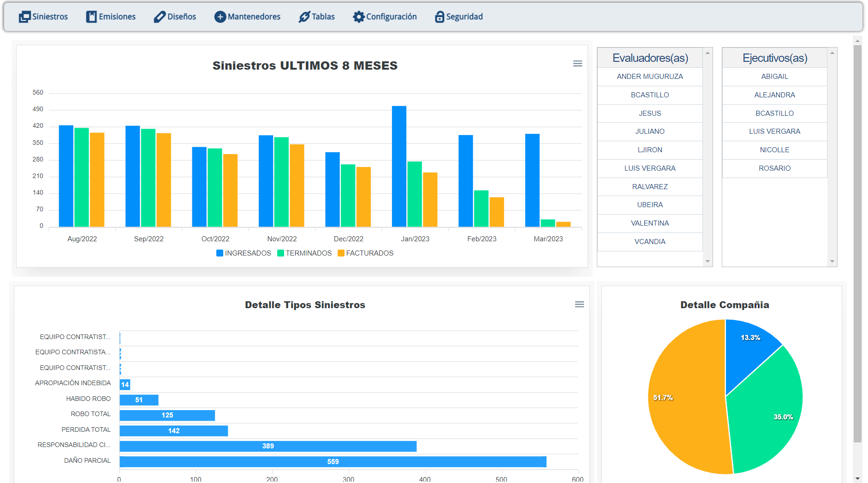The width and height of the screenshot is (868, 483).
Task: Click the DAÑO PARCIAL bar showing 559
Action: point(333,462)
